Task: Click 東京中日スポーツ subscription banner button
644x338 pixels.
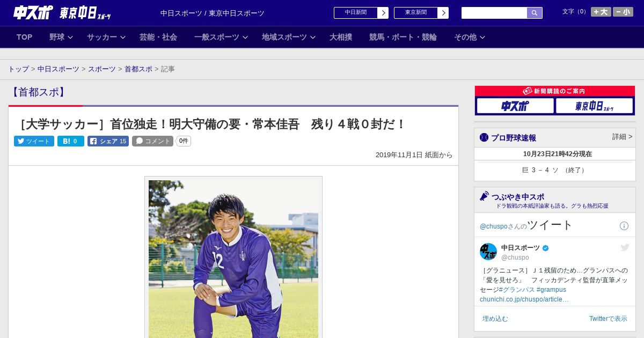Action: 595,106
